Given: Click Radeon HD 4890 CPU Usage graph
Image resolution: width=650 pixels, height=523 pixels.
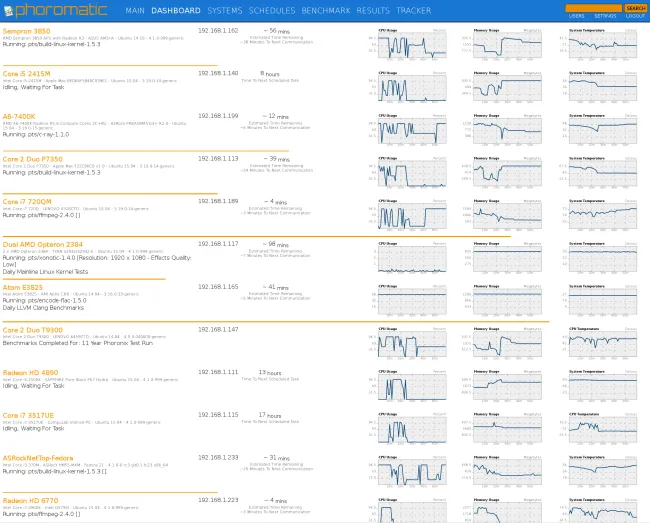Looking at the screenshot, I should (x=412, y=387).
